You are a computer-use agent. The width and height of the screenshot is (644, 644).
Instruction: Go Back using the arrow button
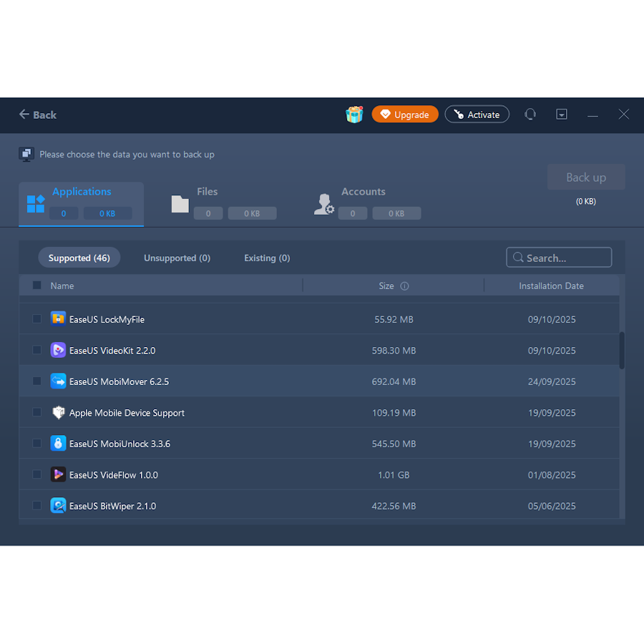coord(38,114)
